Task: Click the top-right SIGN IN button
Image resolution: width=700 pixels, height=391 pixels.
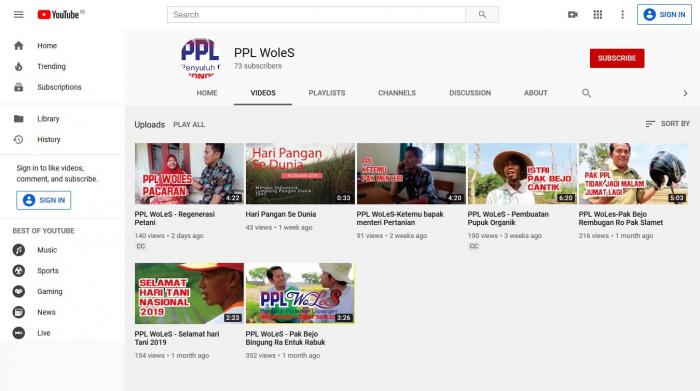Action: [x=664, y=15]
